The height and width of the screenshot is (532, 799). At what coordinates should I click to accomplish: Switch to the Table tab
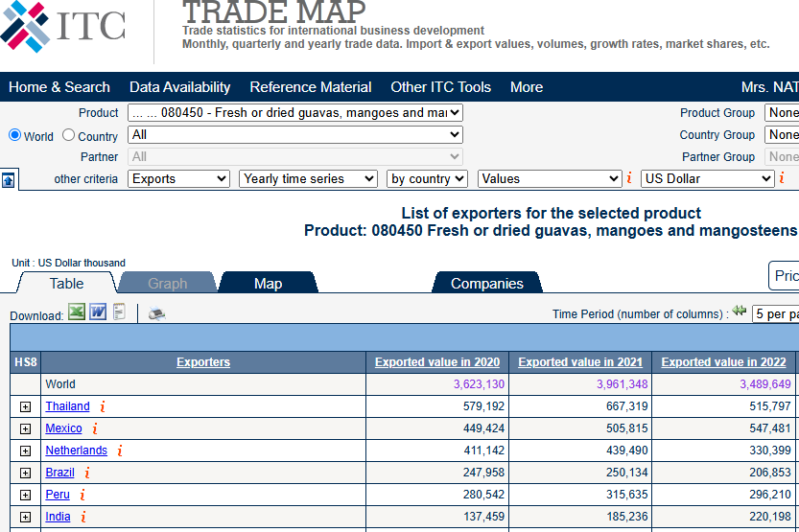(67, 283)
